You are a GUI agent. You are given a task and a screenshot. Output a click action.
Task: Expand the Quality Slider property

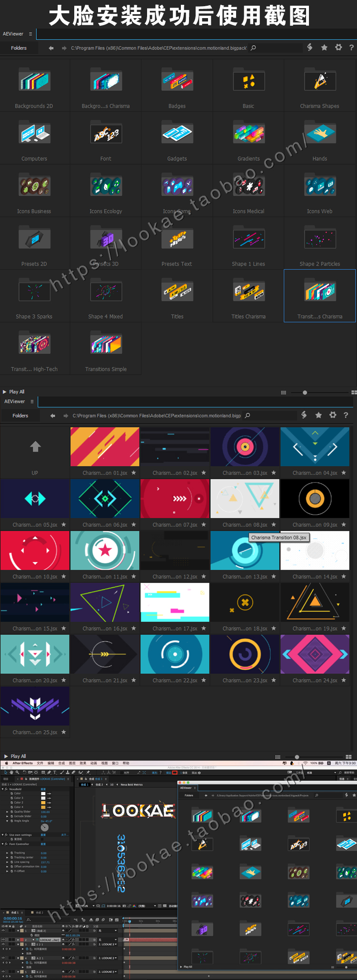[7, 812]
